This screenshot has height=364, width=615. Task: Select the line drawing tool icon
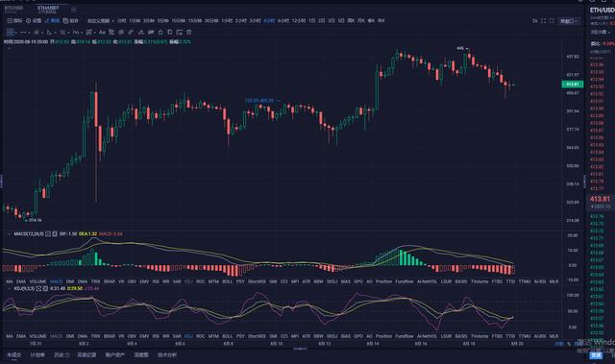point(23,32)
